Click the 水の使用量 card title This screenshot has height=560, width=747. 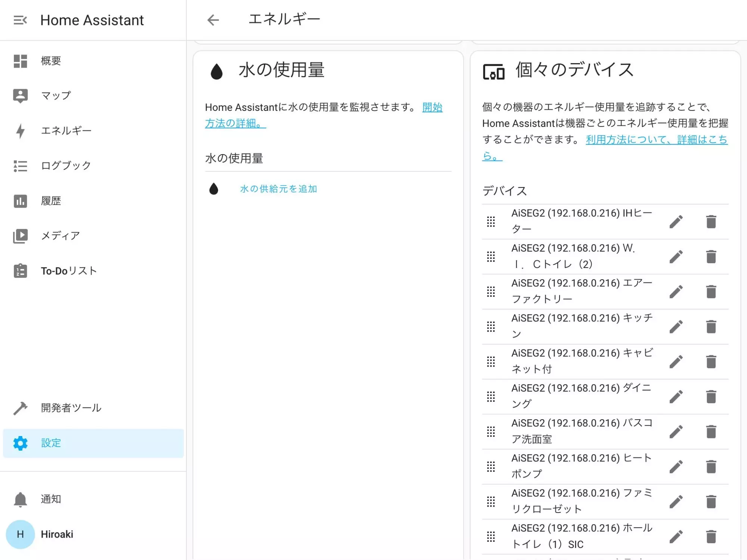[282, 70]
